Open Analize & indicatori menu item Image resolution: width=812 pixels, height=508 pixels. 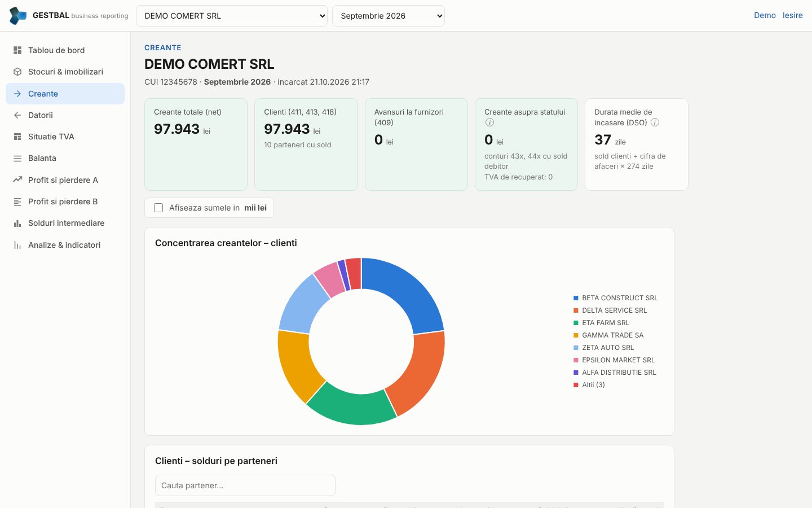click(x=65, y=245)
